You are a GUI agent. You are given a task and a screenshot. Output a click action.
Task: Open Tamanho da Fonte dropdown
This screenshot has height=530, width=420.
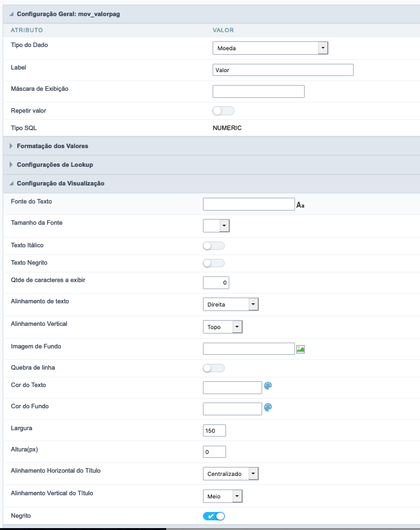click(216, 225)
